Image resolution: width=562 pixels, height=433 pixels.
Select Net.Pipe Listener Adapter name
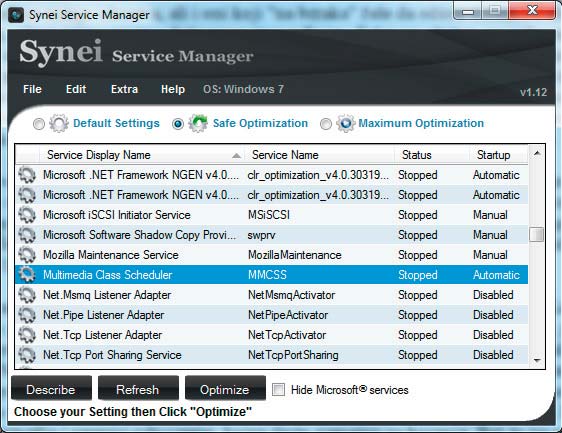pos(104,315)
